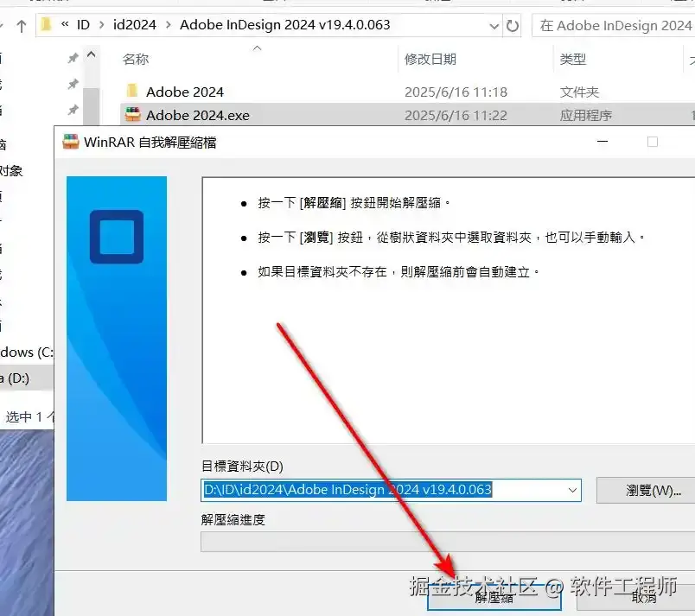
Task: Click the breadcrumb overflow « chevron
Action: point(65,24)
